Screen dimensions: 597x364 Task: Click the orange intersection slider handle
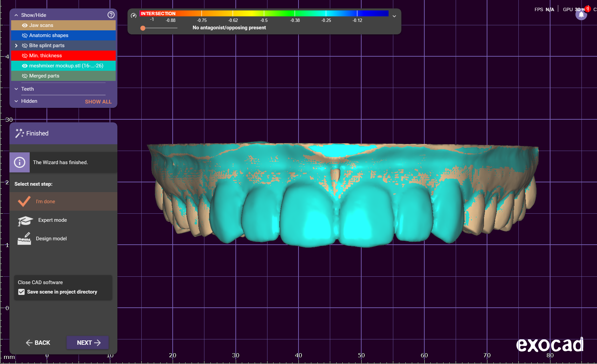pos(143,28)
